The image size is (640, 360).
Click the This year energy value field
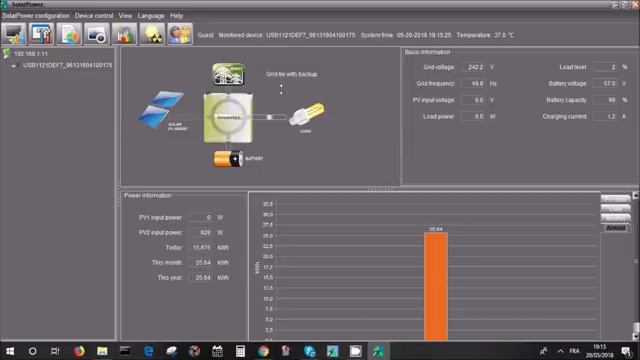[x=200, y=278]
